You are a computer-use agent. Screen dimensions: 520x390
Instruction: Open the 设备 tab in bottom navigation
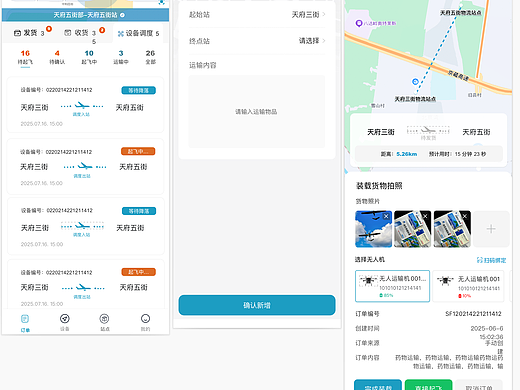tap(65, 322)
